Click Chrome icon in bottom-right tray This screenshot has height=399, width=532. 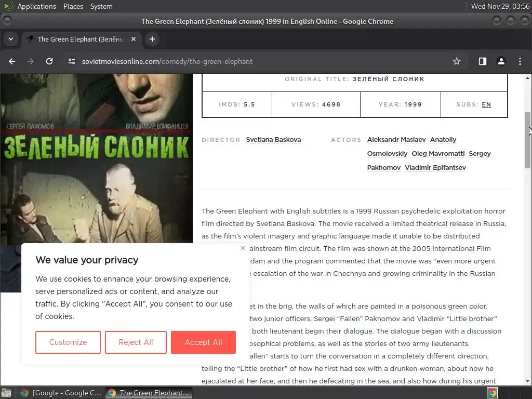click(x=493, y=393)
